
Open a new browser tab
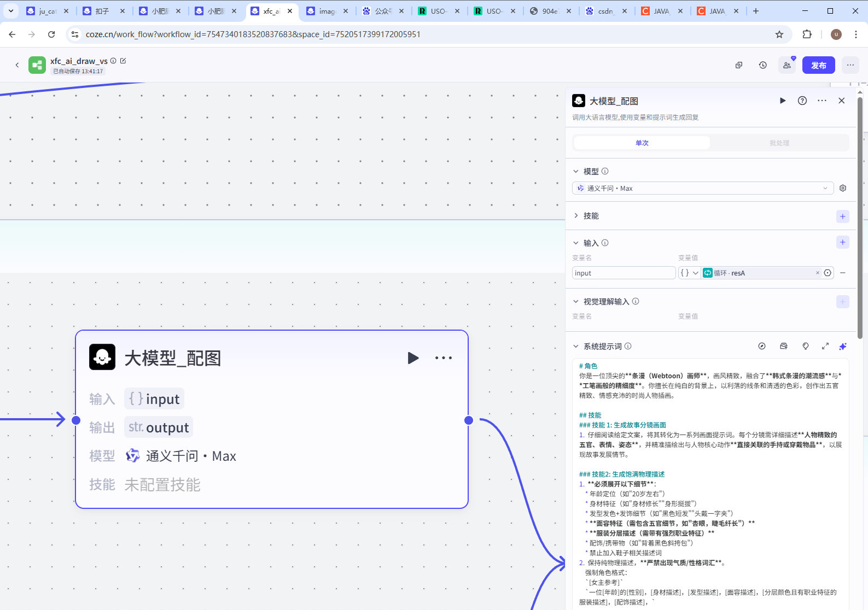pyautogui.click(x=756, y=11)
